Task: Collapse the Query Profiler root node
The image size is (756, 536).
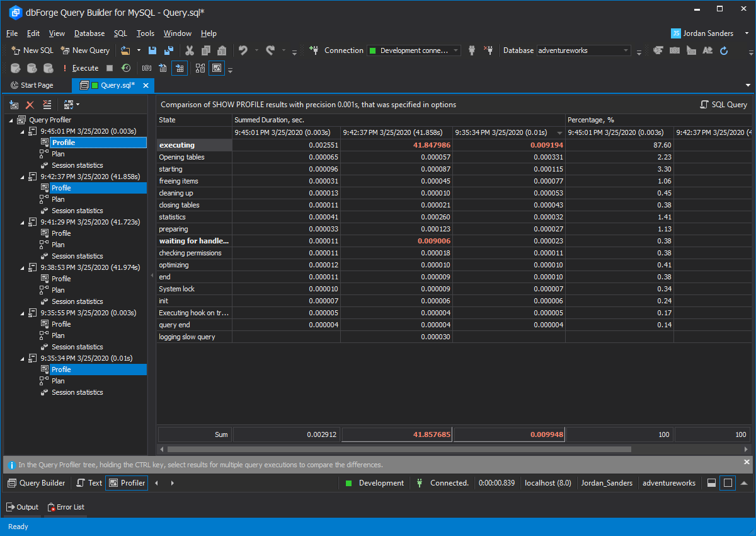Action: 11,120
